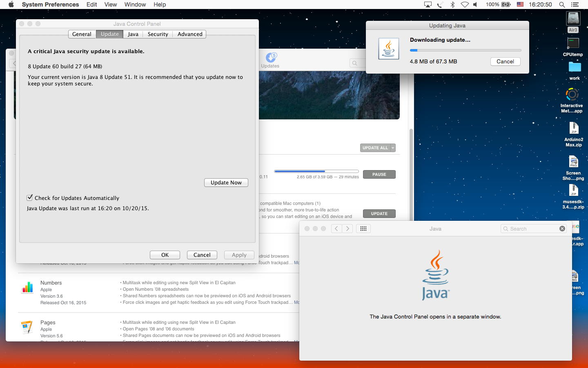Click OK in Java Control Panel
This screenshot has height=368, width=588.
click(x=165, y=255)
